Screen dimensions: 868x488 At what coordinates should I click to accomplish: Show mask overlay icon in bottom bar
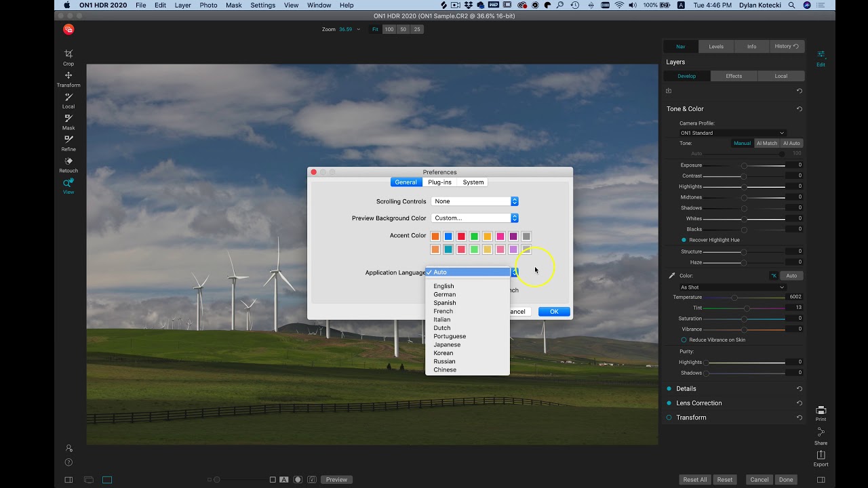pos(298,480)
